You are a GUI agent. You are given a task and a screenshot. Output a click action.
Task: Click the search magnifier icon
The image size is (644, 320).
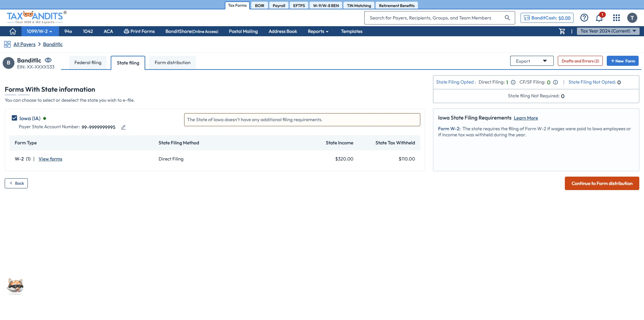point(507,18)
